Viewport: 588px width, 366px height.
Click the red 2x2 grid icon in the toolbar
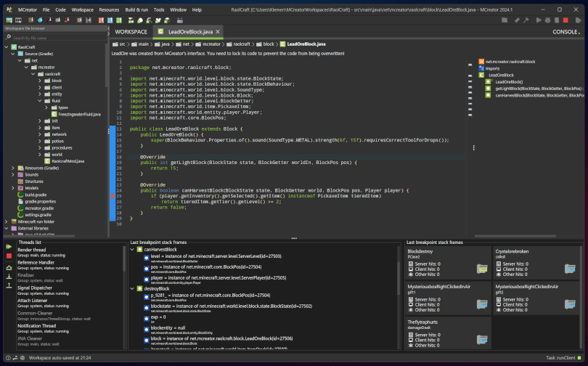coord(101,20)
